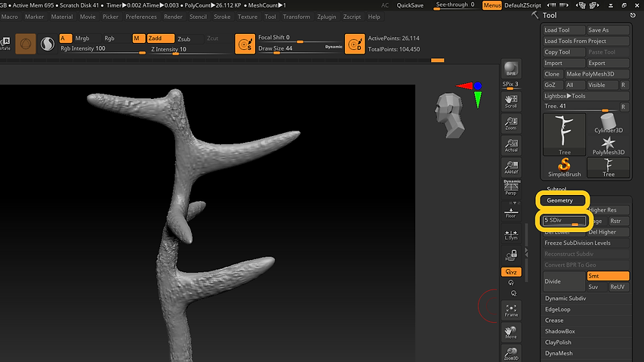Click the Draw Size D brush icon

pyautogui.click(x=355, y=44)
